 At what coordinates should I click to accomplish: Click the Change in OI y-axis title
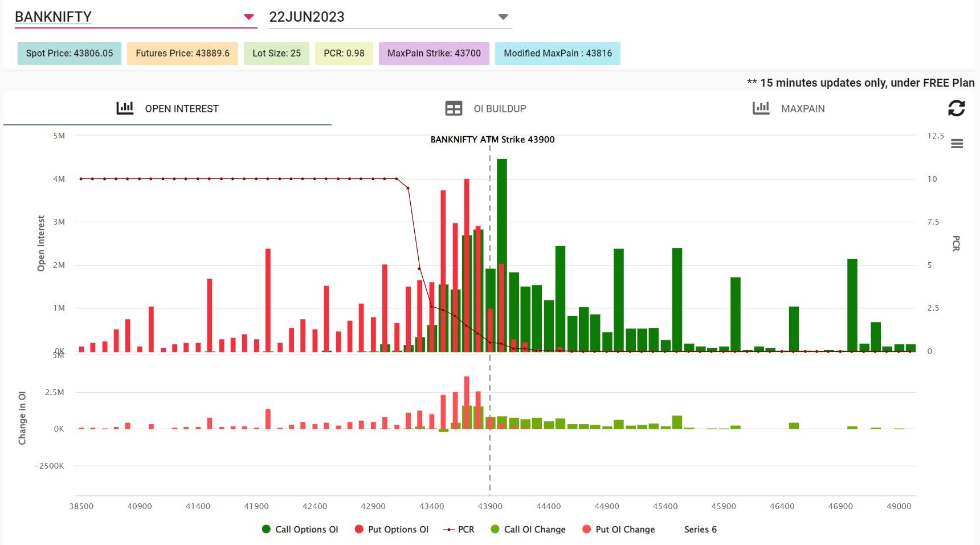[22, 418]
